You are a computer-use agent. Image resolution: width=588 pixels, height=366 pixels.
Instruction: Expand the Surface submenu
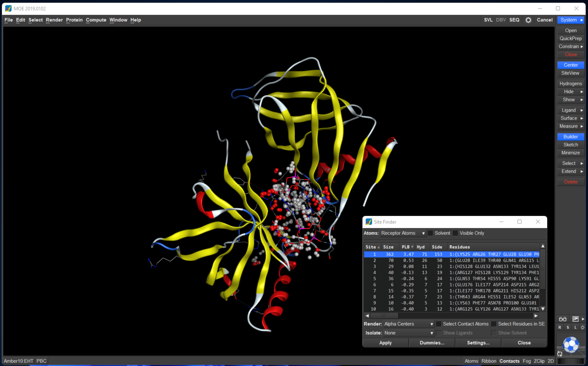571,118
